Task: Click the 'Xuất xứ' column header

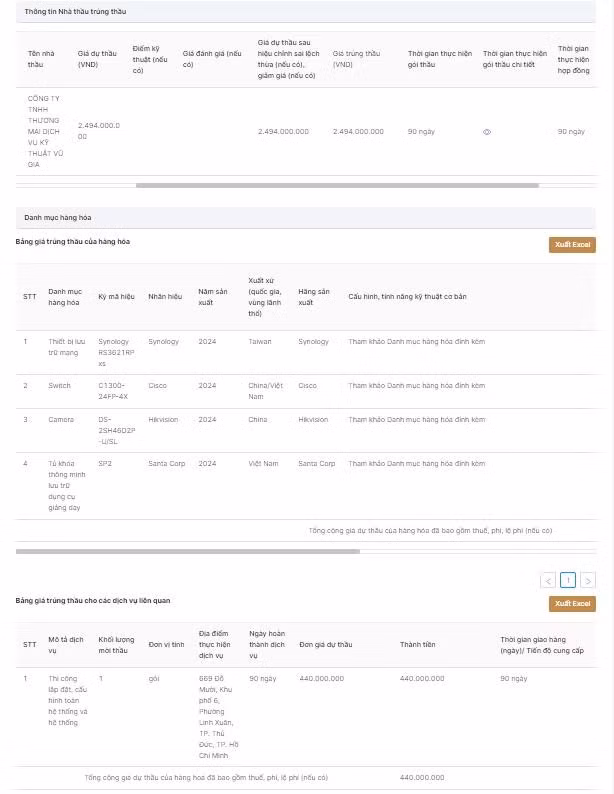Action: pyautogui.click(x=265, y=297)
